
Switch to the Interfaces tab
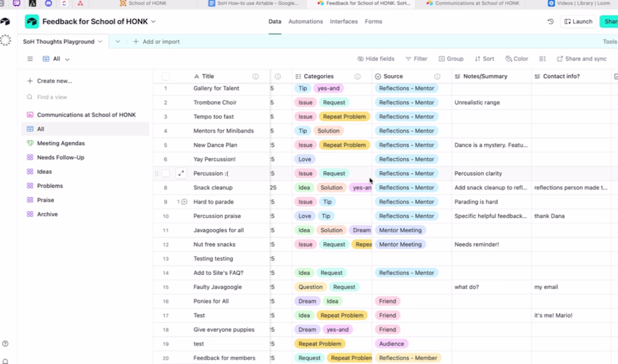tap(344, 22)
